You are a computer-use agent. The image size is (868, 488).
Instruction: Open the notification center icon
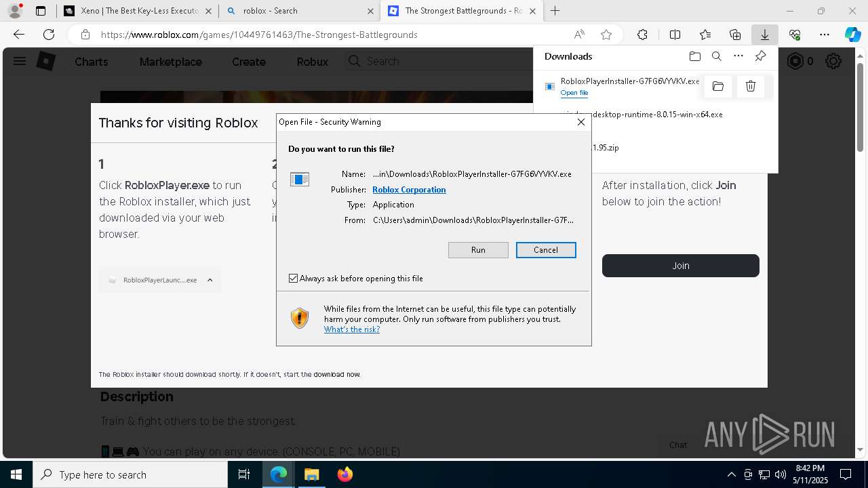click(846, 474)
